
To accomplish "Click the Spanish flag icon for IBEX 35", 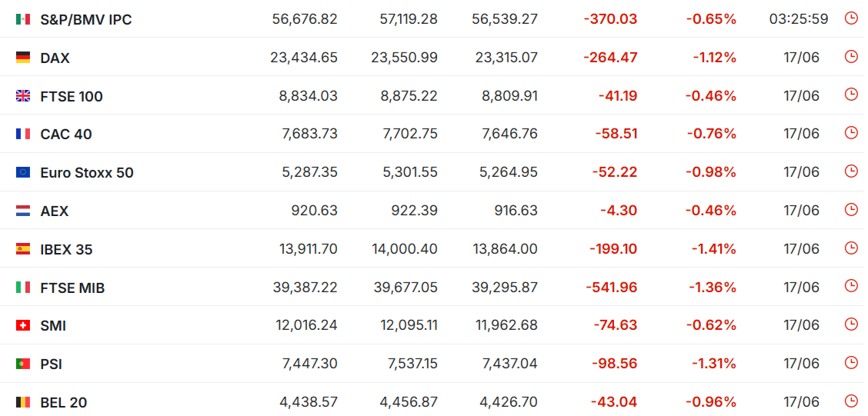I will pos(22,249).
